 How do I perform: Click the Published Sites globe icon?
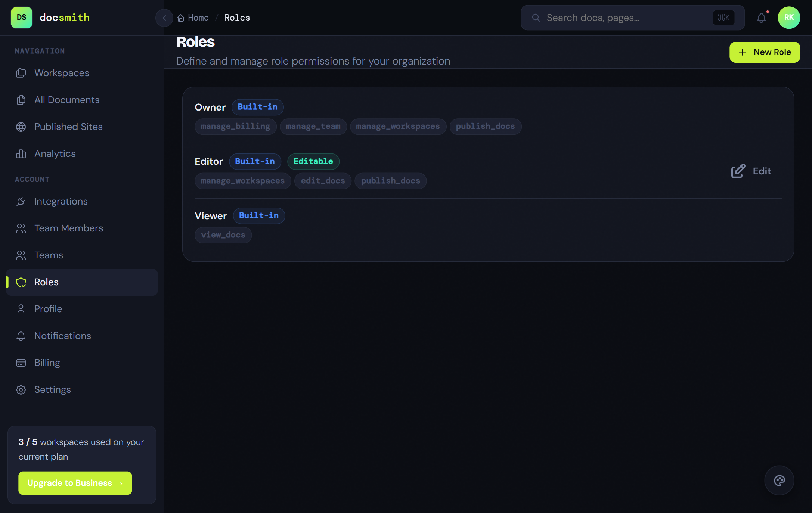21,127
